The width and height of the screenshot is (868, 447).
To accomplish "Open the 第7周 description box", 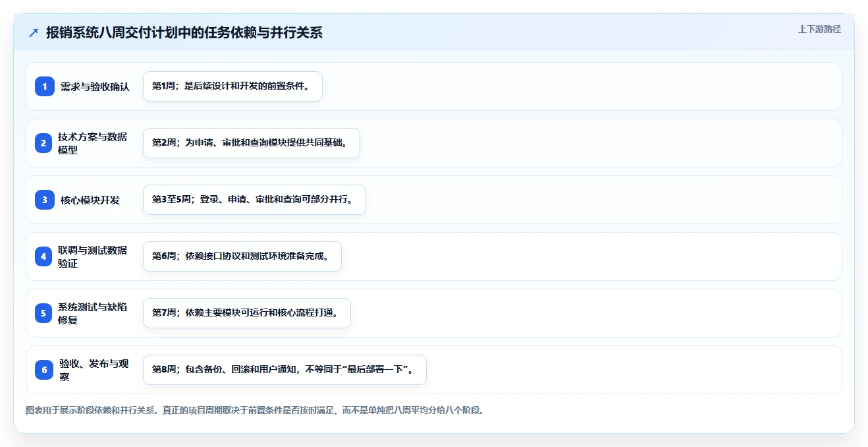I will point(247,313).
